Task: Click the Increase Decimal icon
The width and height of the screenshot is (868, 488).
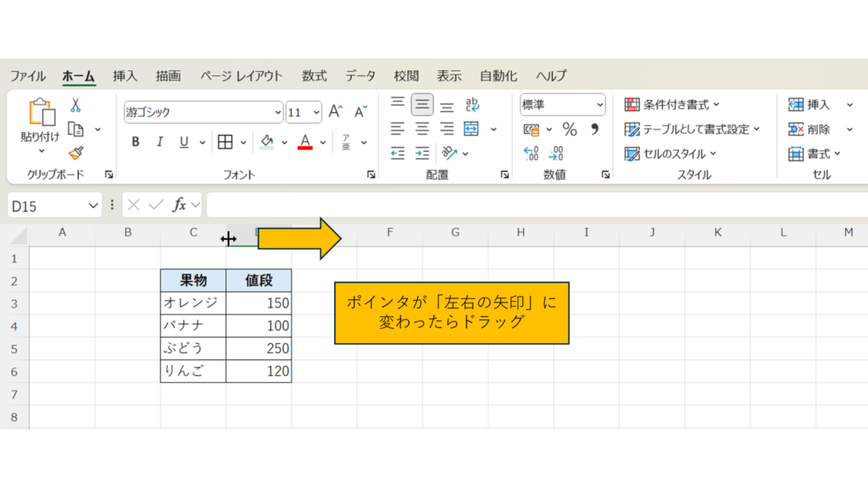Action: coord(531,153)
